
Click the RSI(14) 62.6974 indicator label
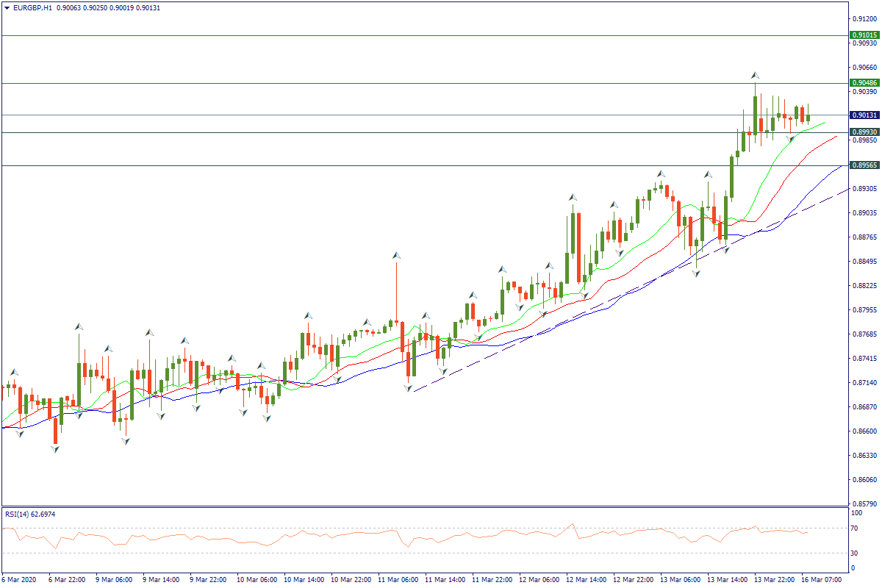[x=29, y=514]
